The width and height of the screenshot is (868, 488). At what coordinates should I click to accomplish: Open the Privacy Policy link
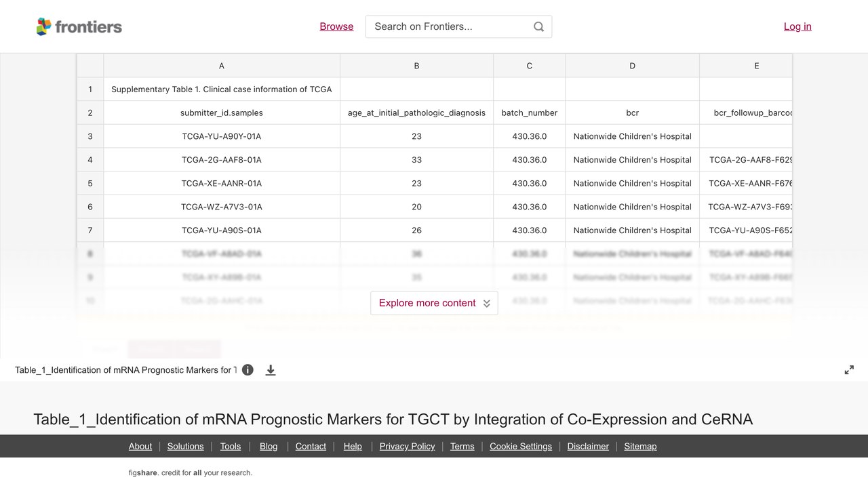point(408,446)
